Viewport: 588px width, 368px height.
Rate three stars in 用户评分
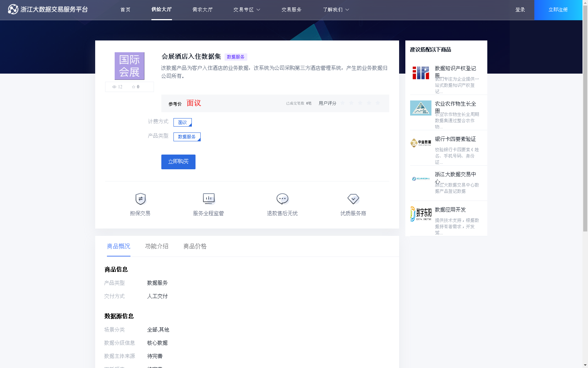(x=360, y=103)
